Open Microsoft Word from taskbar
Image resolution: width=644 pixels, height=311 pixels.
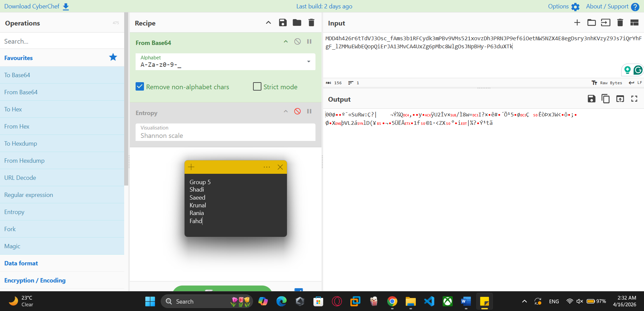(466, 302)
